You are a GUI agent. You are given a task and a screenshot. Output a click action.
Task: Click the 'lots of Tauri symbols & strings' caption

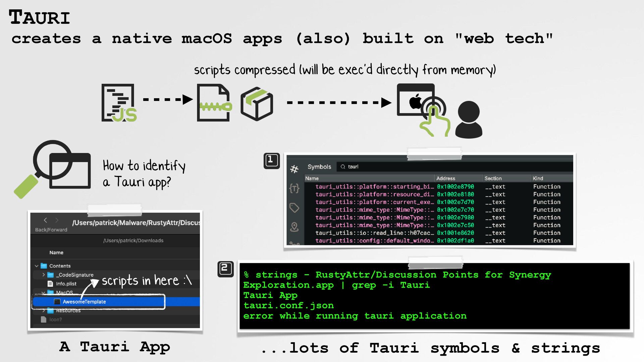pos(431,348)
